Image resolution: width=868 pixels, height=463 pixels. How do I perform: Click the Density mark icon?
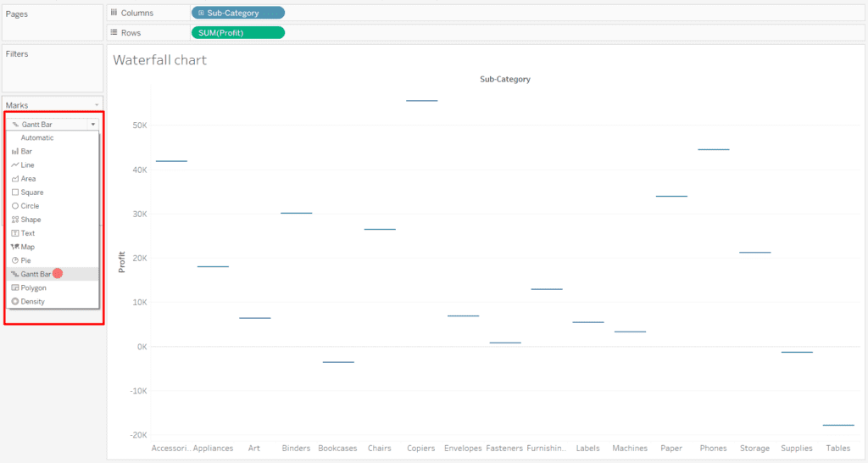(x=15, y=301)
